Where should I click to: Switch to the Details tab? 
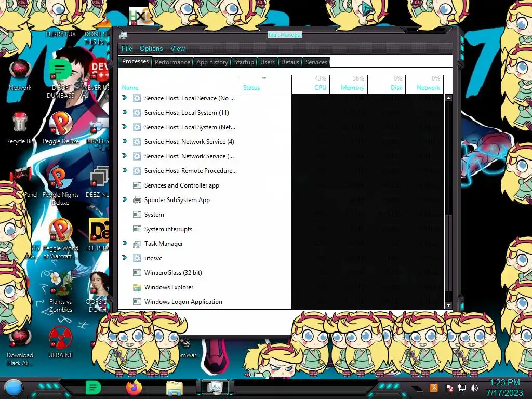point(290,62)
